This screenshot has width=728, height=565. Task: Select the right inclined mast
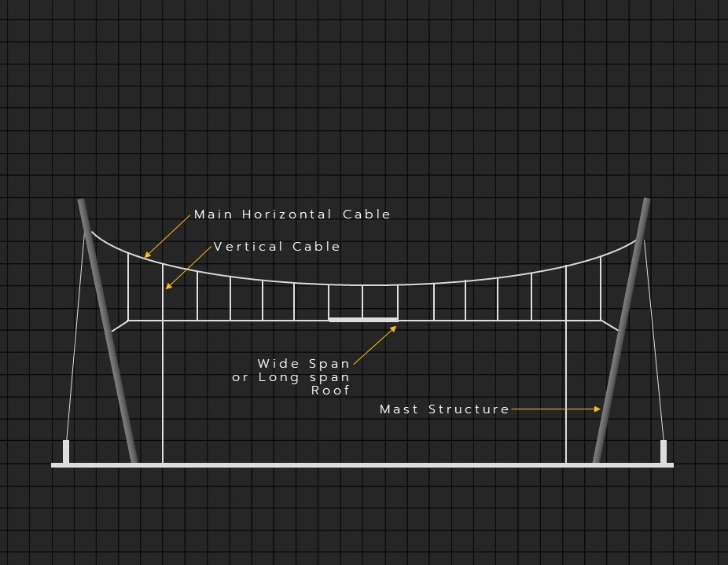(x=621, y=331)
